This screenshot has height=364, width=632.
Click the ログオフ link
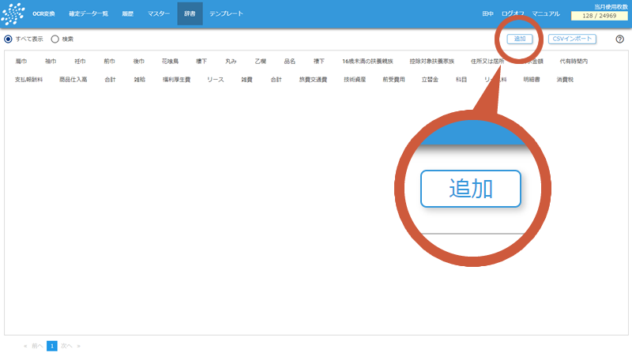tap(513, 14)
